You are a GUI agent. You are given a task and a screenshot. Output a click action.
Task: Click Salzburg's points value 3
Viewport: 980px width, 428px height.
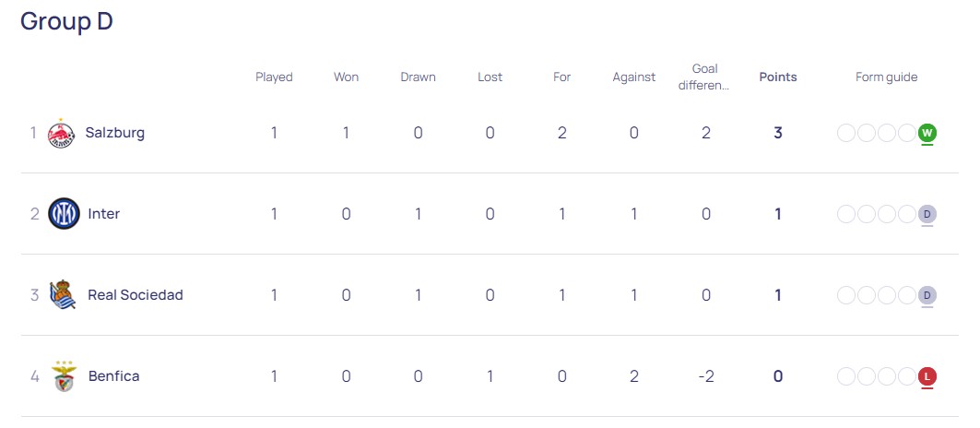tap(778, 133)
